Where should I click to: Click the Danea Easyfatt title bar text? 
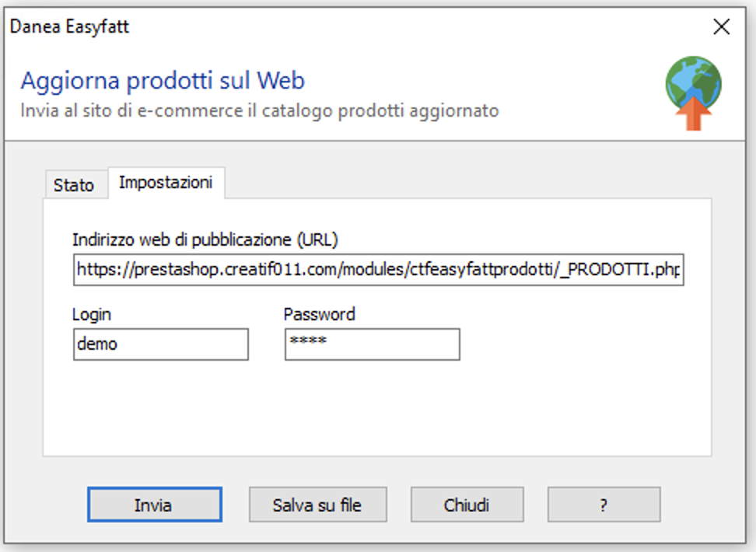tap(69, 26)
